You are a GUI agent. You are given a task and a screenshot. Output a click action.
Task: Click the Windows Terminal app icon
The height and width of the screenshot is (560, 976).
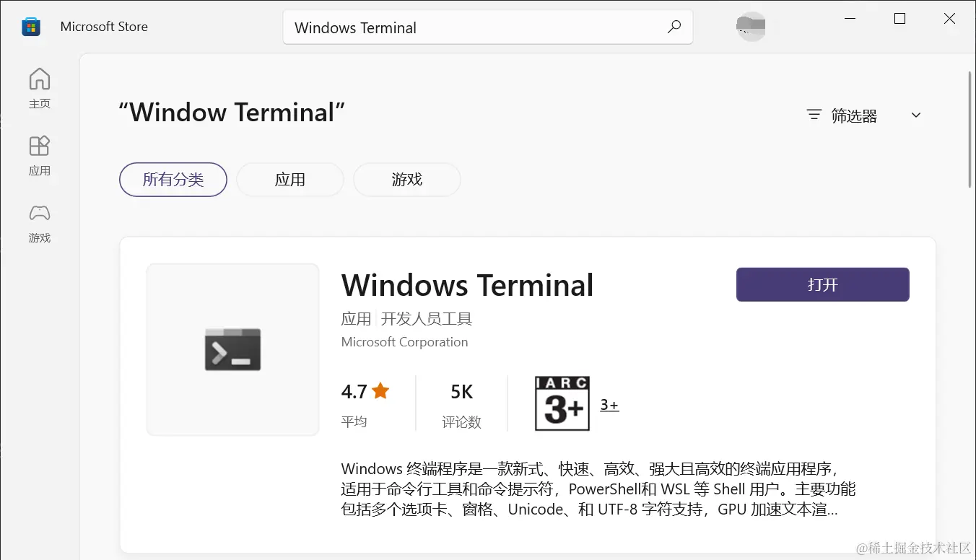(232, 349)
